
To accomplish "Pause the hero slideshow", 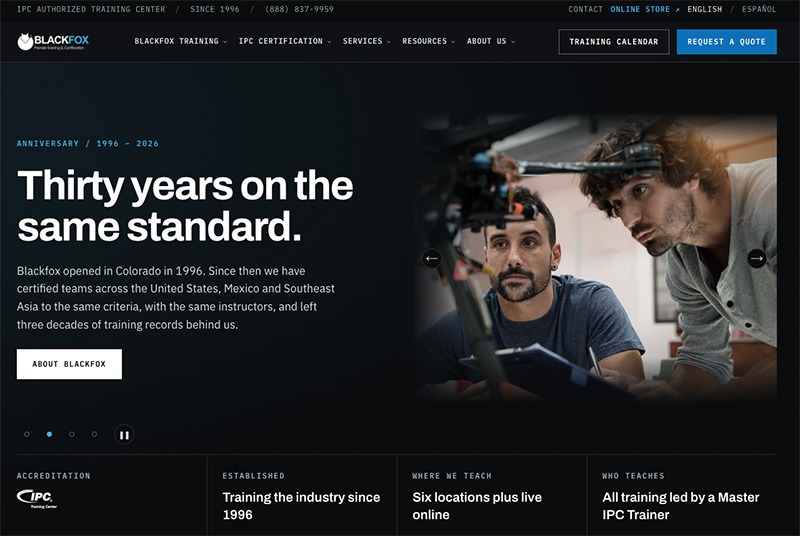I will coord(124,435).
